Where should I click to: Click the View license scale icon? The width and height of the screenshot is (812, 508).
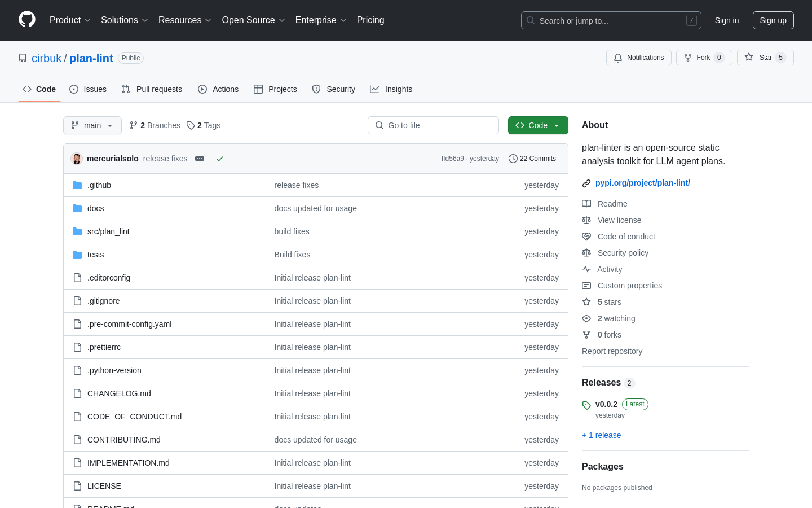tap(586, 220)
